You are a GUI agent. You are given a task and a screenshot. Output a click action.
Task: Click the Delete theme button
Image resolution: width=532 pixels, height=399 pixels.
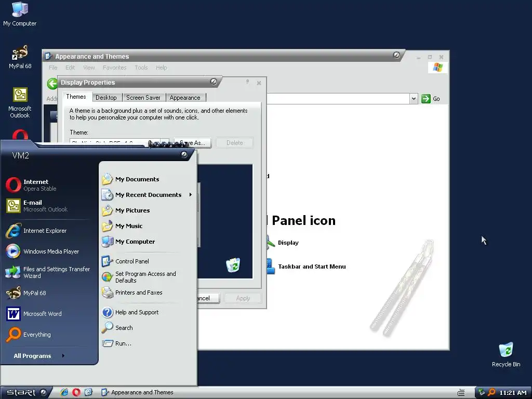click(234, 143)
